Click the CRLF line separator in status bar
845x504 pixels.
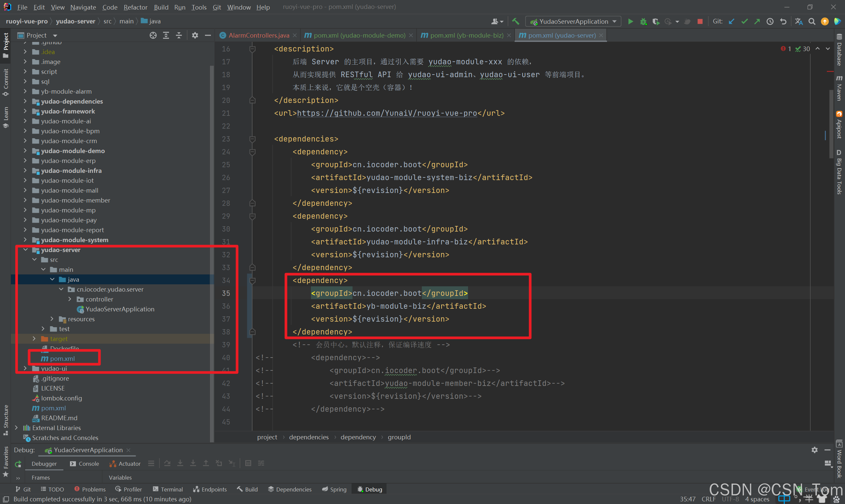708,499
